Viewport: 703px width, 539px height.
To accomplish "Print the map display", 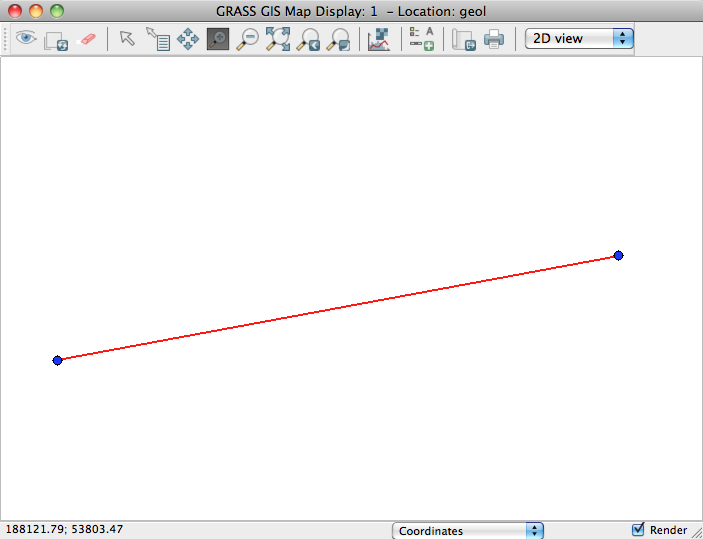I will click(x=494, y=40).
